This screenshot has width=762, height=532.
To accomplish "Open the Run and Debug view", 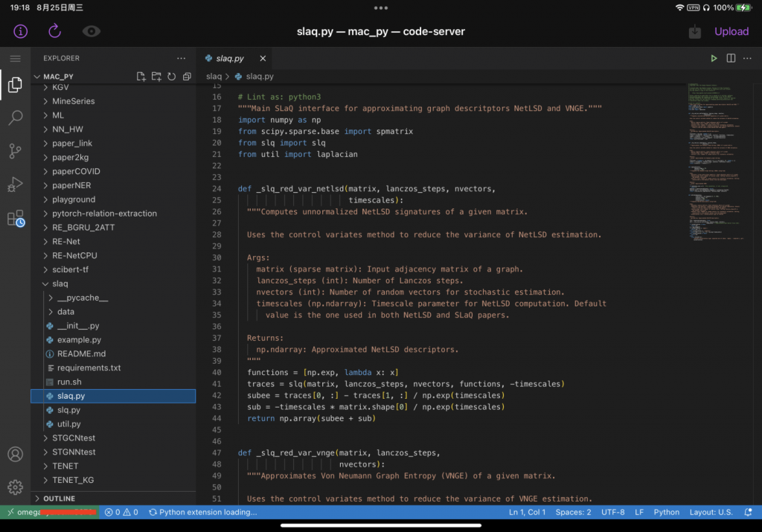I will (x=15, y=185).
